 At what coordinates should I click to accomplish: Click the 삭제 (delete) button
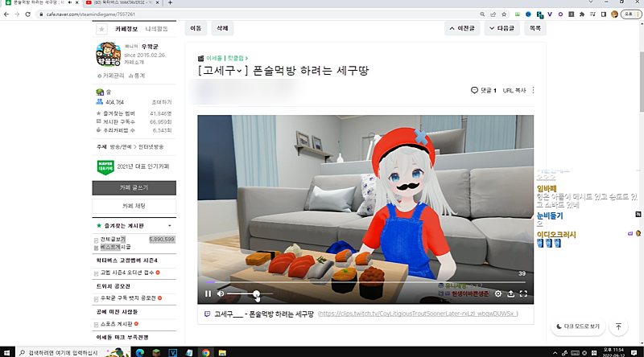coord(222,28)
